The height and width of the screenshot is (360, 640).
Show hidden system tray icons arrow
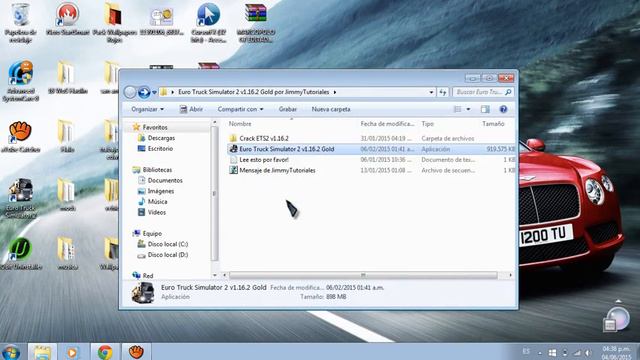coord(540,353)
